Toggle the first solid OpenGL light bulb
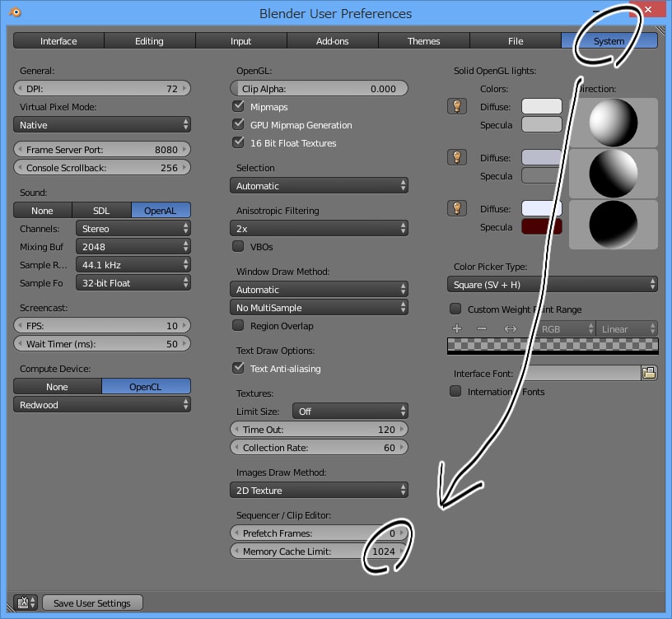The width and height of the screenshot is (672, 619). coord(457,106)
